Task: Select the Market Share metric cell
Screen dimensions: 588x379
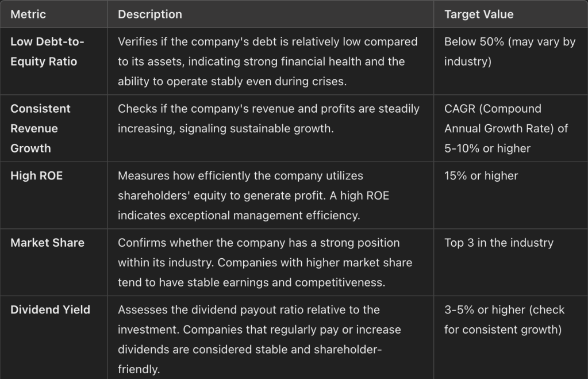Action: point(47,243)
